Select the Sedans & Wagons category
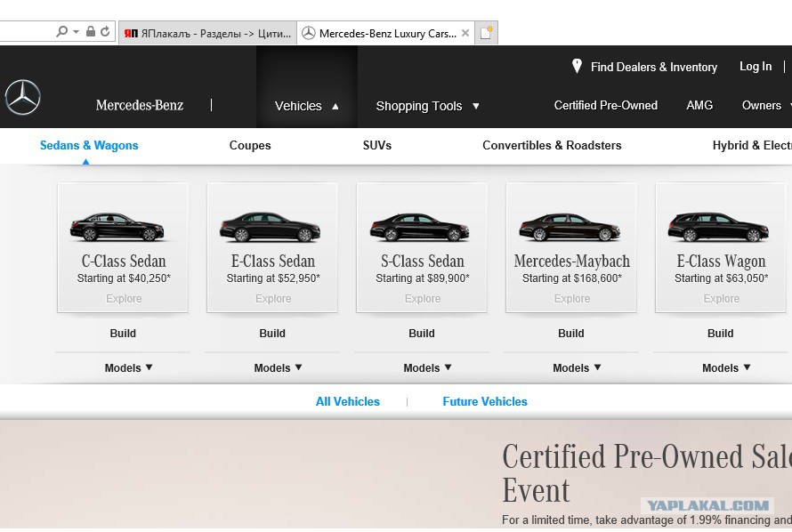Image resolution: width=792 pixels, height=532 pixels. point(89,145)
